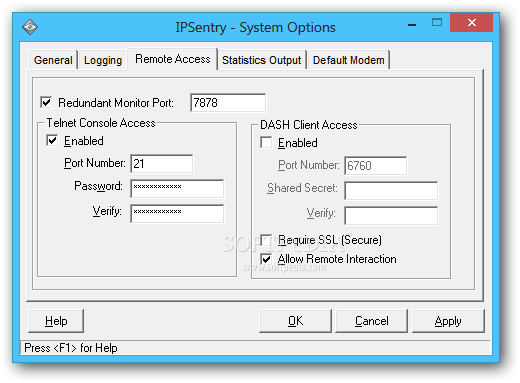The image size is (520, 383).
Task: Toggle the Redundant Monitor Port checkbox
Action: tap(46, 102)
